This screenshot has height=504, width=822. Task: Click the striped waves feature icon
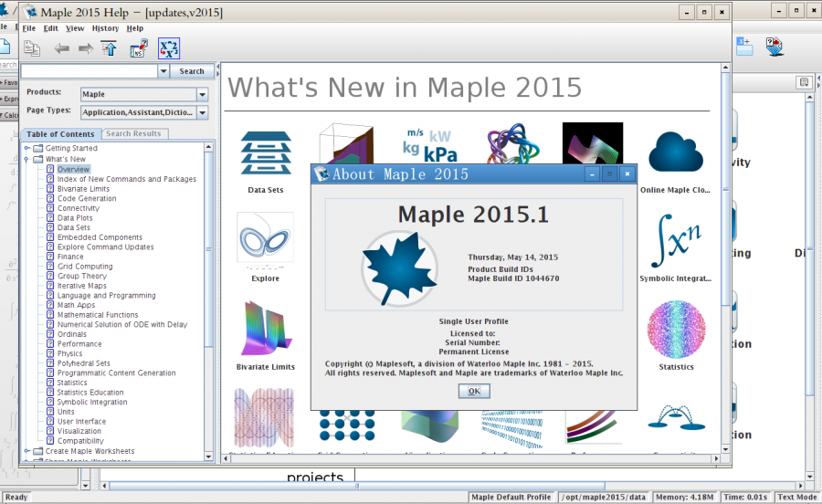264,417
